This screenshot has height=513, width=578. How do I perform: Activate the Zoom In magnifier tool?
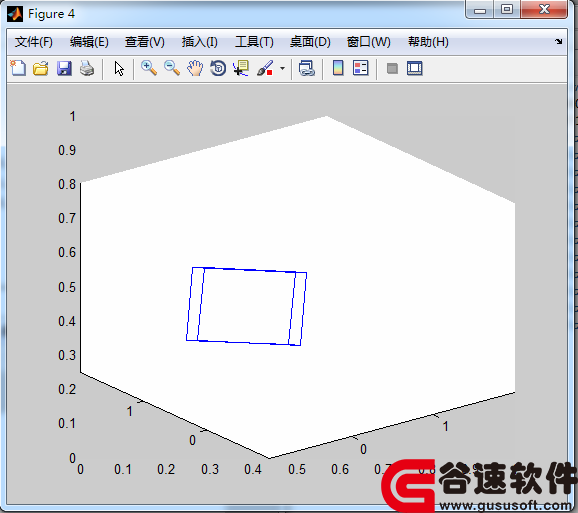pos(149,68)
